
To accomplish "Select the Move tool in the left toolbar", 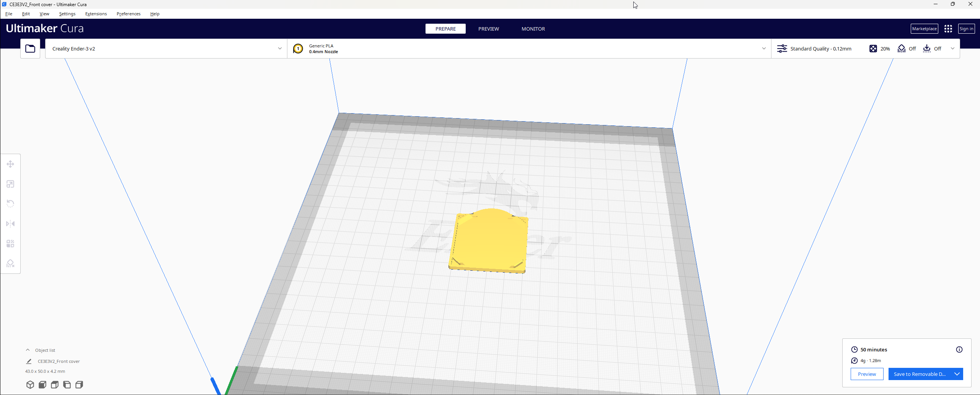I will [x=10, y=164].
